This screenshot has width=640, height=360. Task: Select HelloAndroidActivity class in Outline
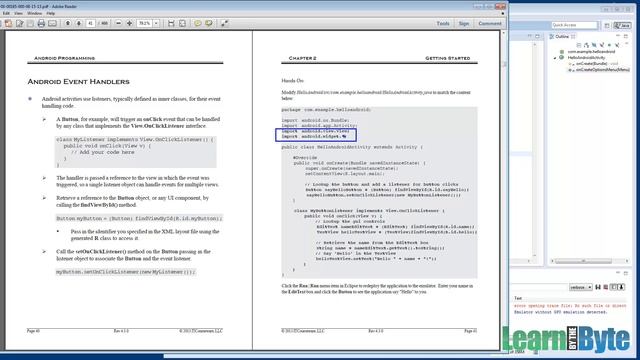pyautogui.click(x=586, y=58)
